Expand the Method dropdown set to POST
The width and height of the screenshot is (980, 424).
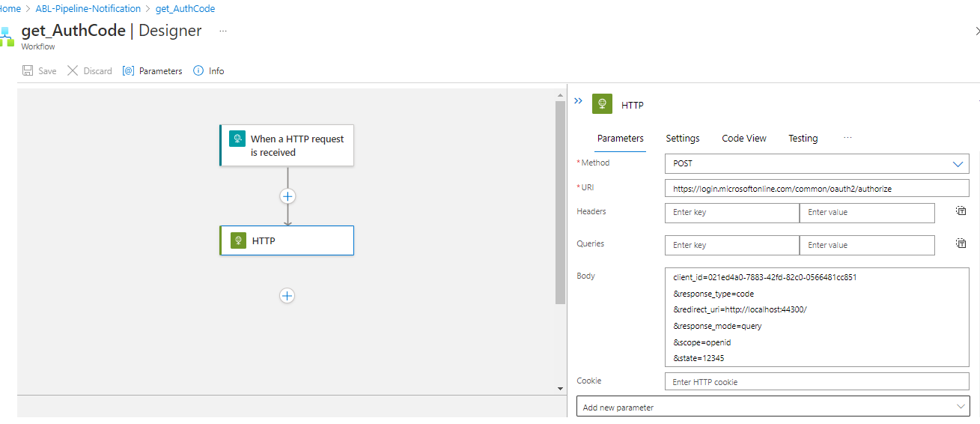coord(817,163)
